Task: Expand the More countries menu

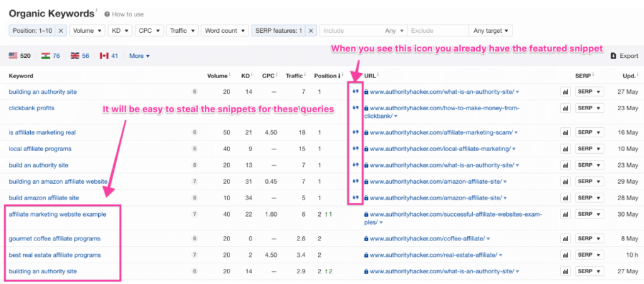Action: coord(139,56)
